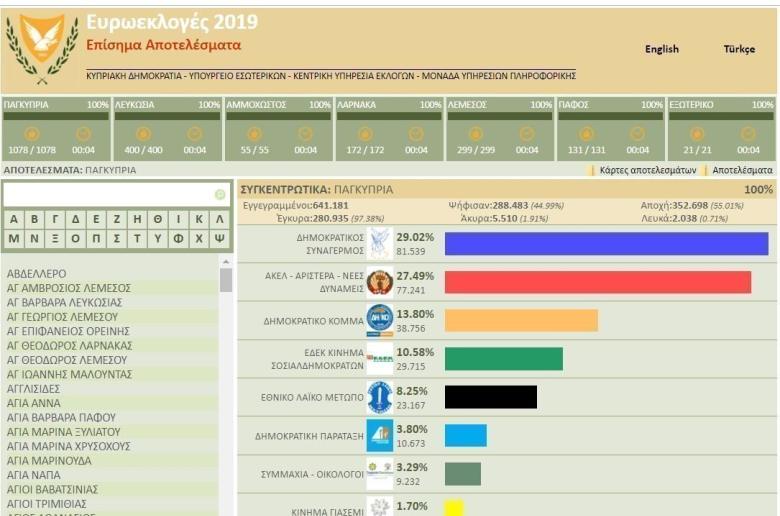Select ΑΓΙΑ ΜΑΡΙΝΑ ΞΥΛΙΑΤΟΥ in the list
The image size is (780, 516).
64,432
